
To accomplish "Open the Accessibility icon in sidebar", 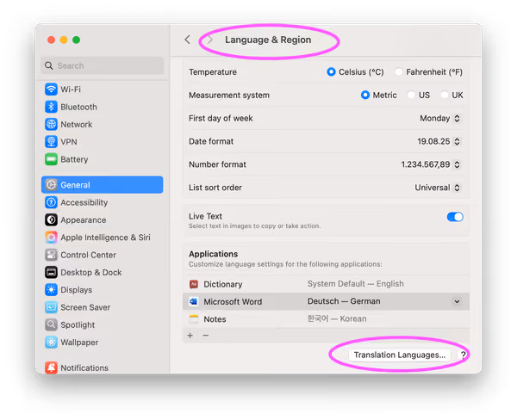I will pos(51,202).
